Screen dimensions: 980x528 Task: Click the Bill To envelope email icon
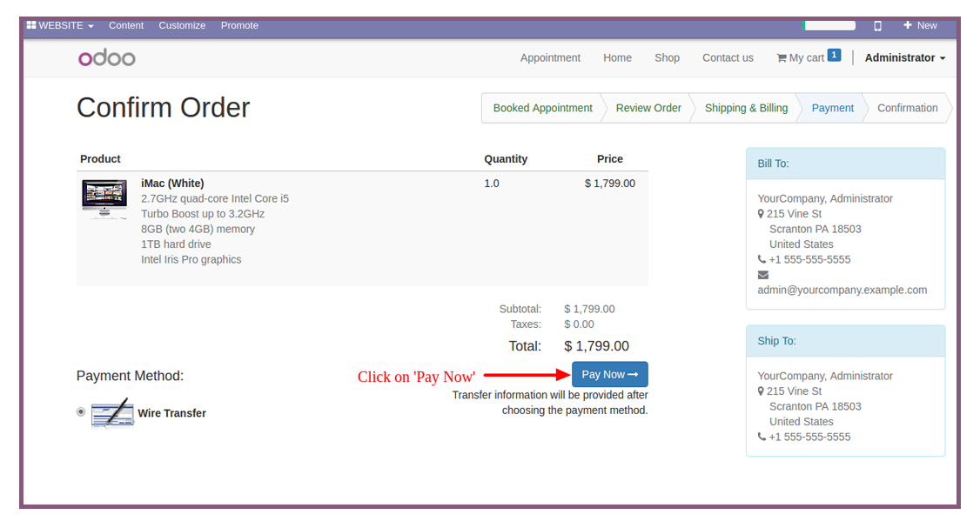pos(763,275)
